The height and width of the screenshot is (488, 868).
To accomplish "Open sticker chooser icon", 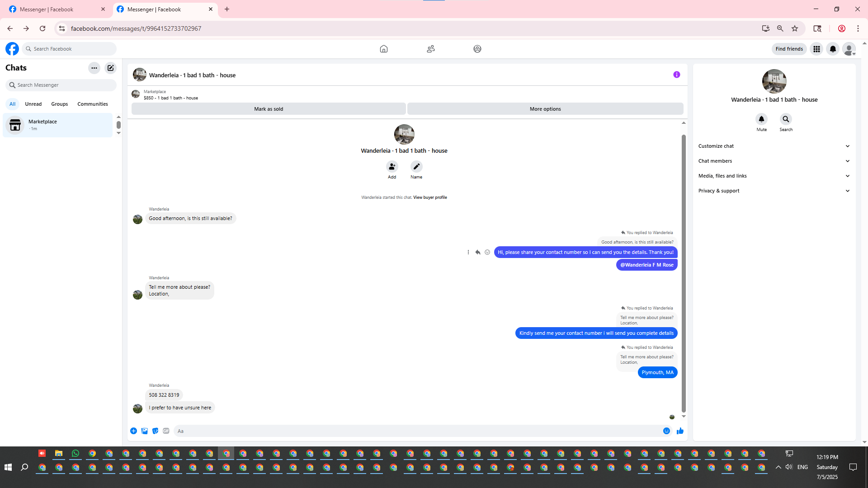I will pos(155,431).
